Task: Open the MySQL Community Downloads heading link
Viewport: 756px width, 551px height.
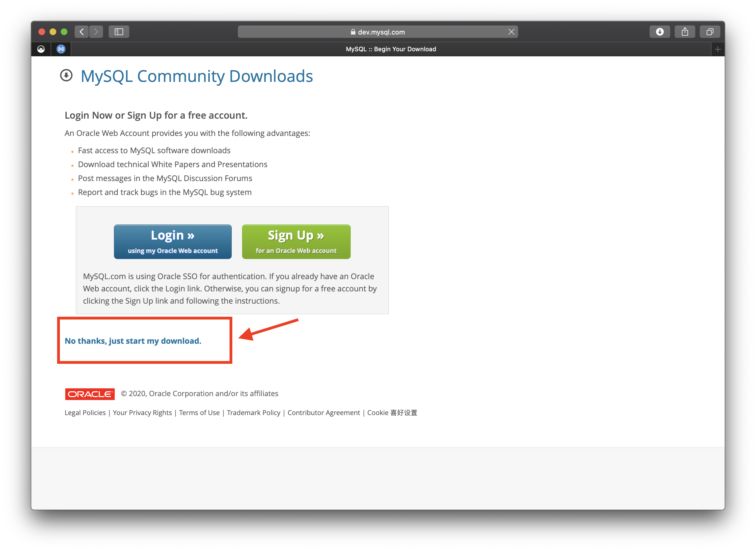Action: click(x=197, y=76)
